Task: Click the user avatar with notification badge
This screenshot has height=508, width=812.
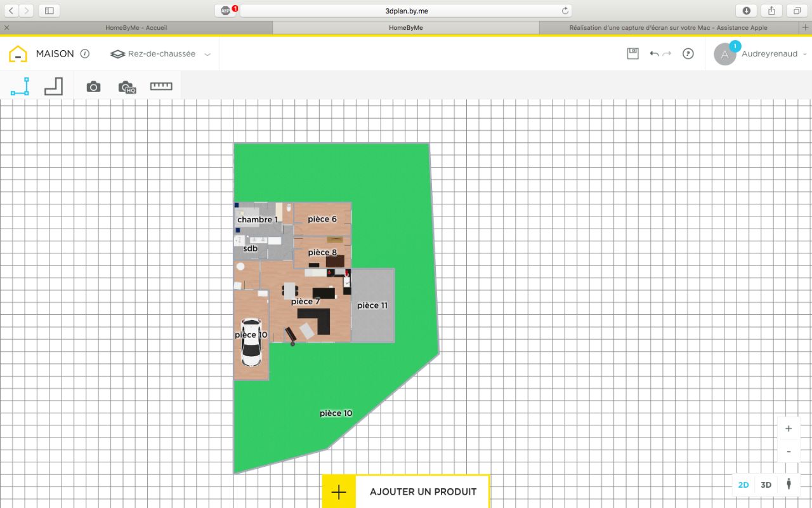Action: [x=725, y=54]
